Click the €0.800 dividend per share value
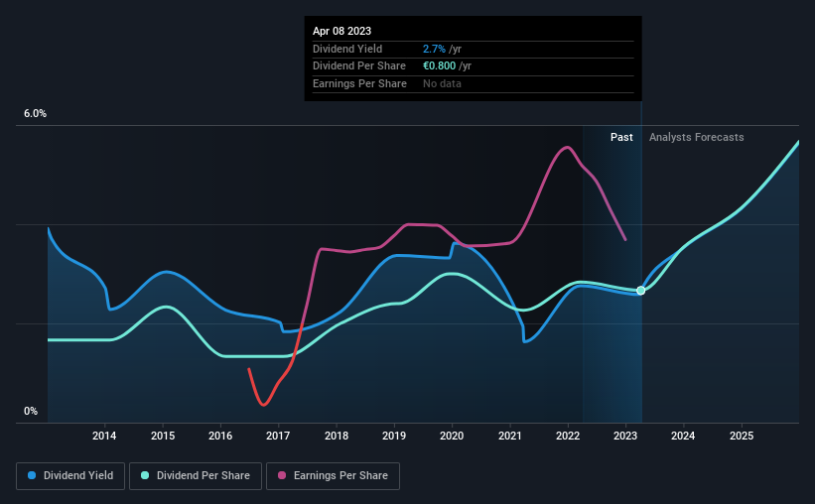Viewport: 815px width, 504px height. (439, 66)
